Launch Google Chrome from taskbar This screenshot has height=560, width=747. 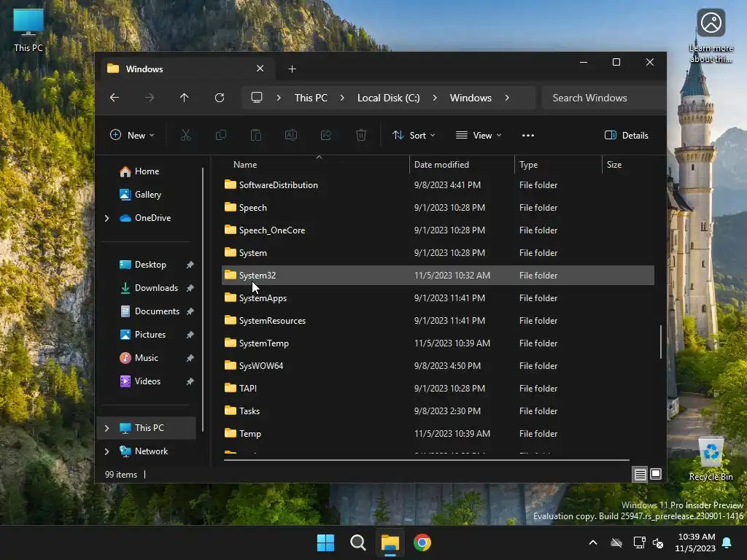tap(422, 542)
